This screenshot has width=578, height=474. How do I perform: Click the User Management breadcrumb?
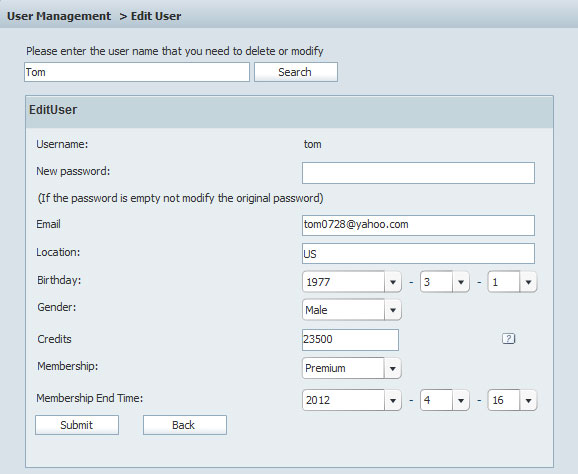pyautogui.click(x=59, y=16)
